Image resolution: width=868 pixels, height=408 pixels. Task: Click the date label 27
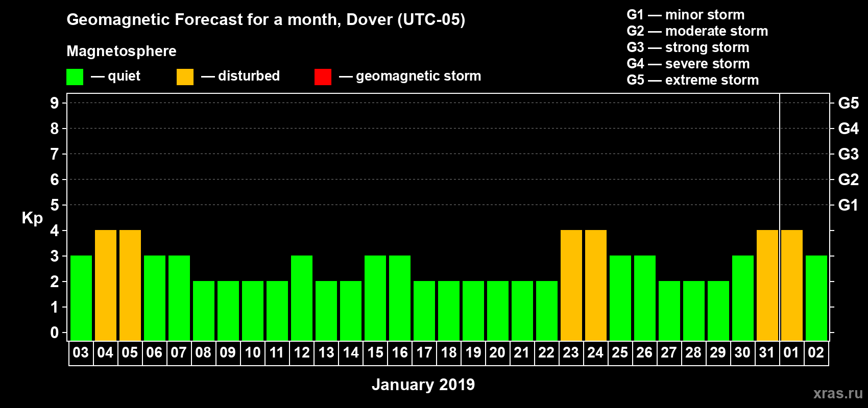click(x=669, y=352)
